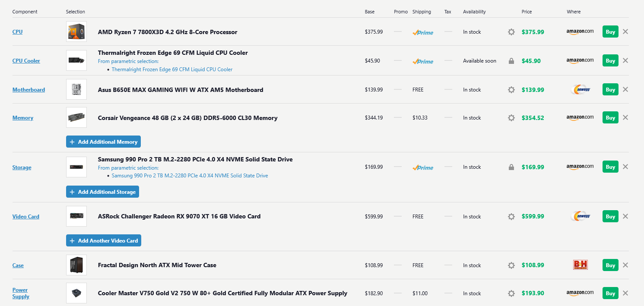This screenshot has width=644, height=306.
Task: Open Asus B650E MAX GAMING WIFI W name
Action: (x=181, y=90)
